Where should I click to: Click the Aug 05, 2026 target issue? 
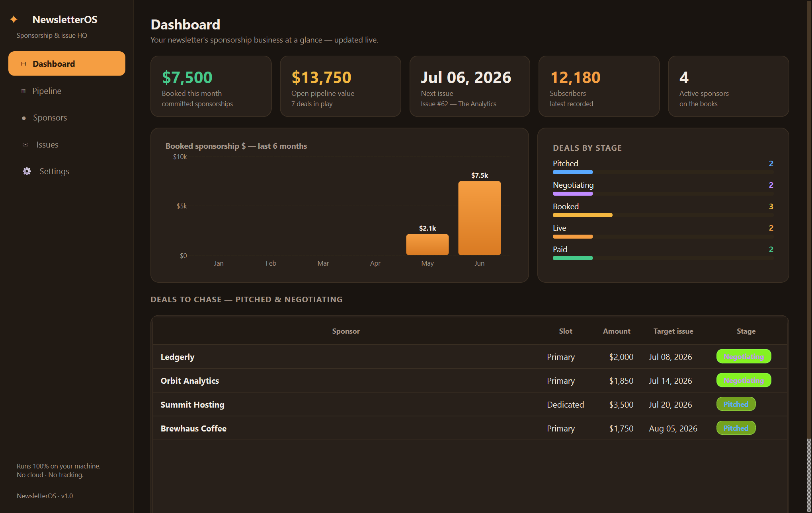coord(673,429)
